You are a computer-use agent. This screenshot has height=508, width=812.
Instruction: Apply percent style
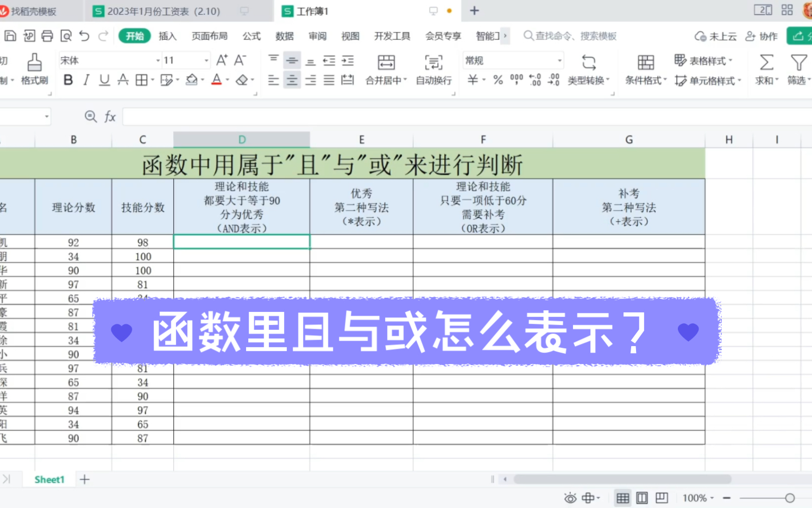pyautogui.click(x=498, y=80)
